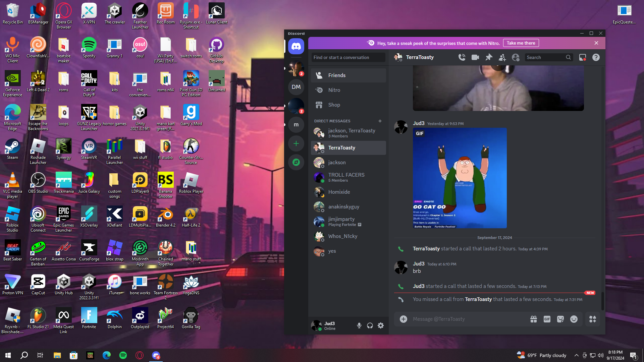Viewport: 644px width, 362px height.
Task: Open the sticker picker
Action: click(560, 319)
